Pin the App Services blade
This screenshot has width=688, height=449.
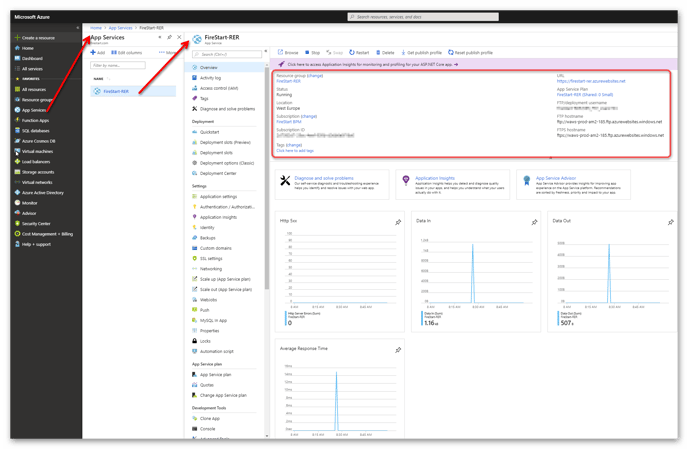point(169,37)
